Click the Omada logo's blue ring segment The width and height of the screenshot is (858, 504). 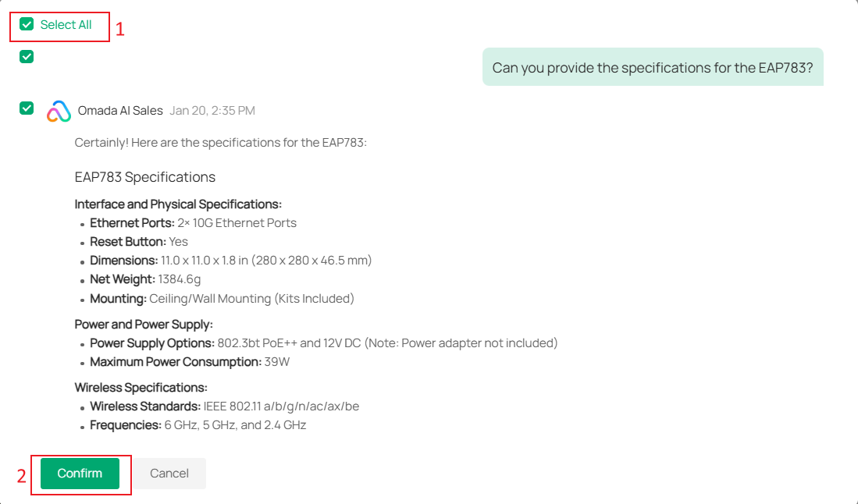pos(59,102)
